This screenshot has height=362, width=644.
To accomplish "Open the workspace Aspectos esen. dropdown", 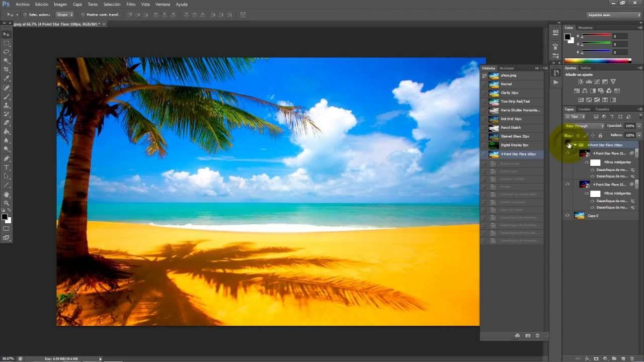I will pos(614,15).
